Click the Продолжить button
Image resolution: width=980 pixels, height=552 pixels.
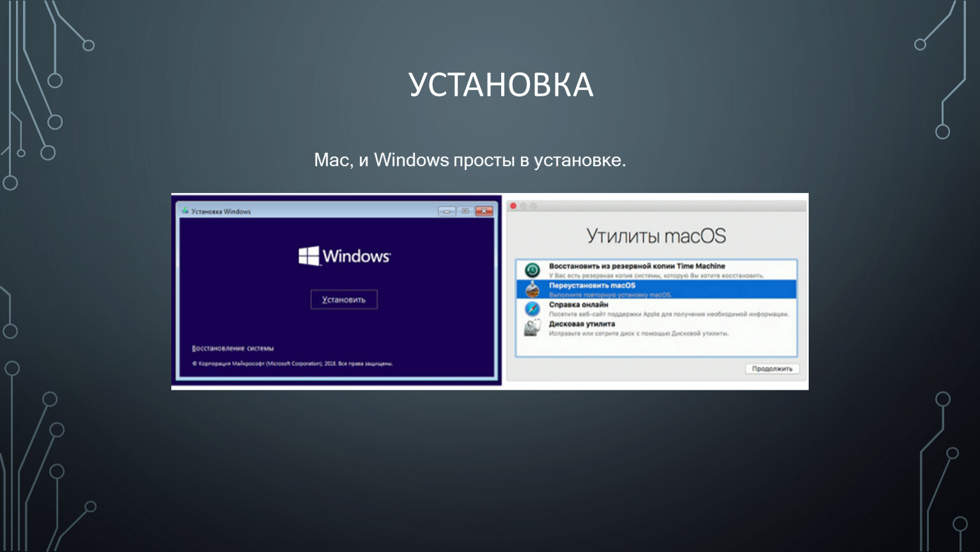(772, 369)
